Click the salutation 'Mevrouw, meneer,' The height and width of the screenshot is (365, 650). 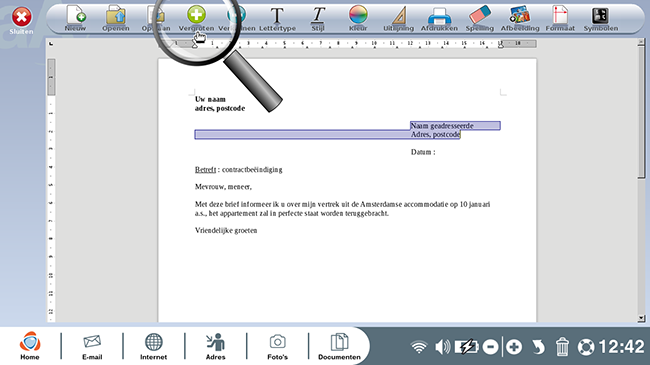pyautogui.click(x=223, y=187)
